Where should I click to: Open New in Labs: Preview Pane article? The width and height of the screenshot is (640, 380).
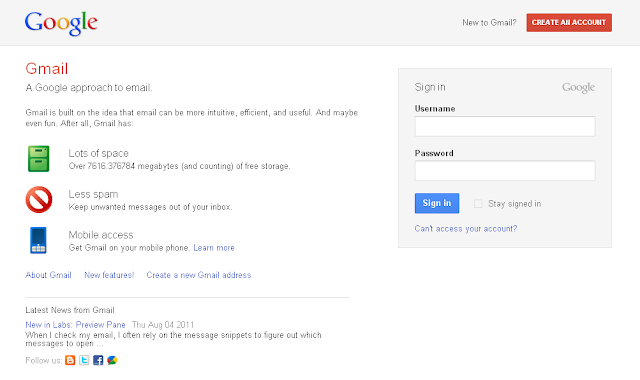coord(75,325)
